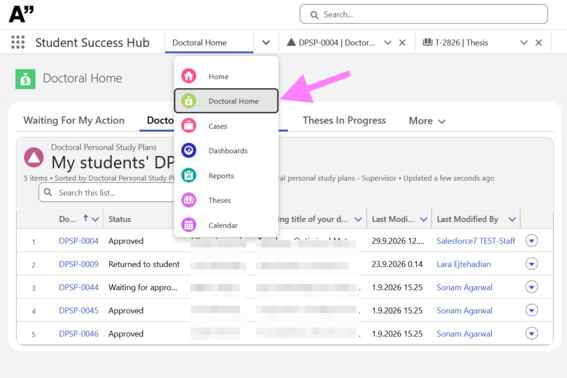Open record DPSP-0046
This screenshot has width=567, height=378.
78,334
